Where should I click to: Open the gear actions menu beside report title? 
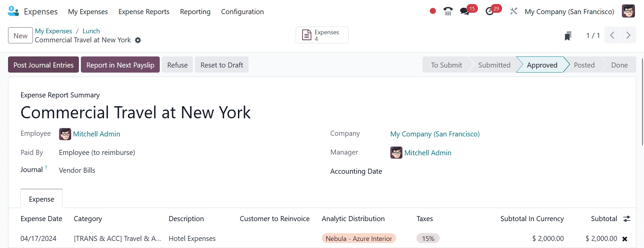pos(138,40)
